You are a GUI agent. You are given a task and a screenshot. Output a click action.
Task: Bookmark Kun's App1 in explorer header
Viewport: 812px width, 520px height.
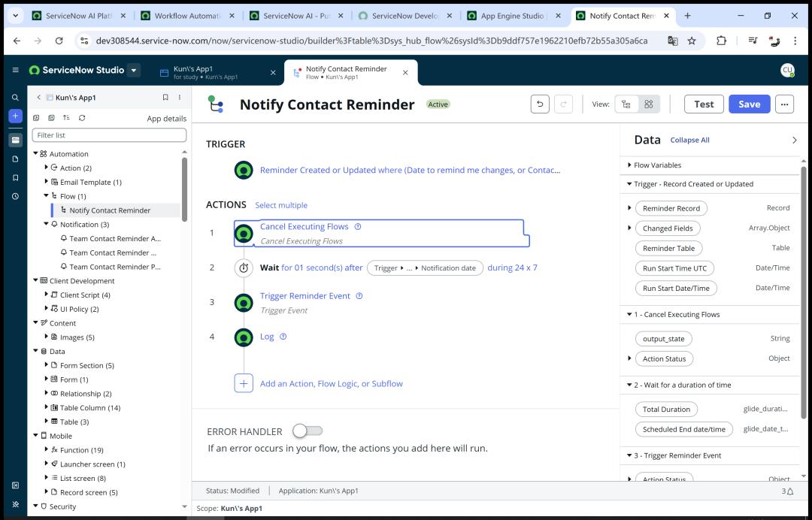tap(165, 97)
